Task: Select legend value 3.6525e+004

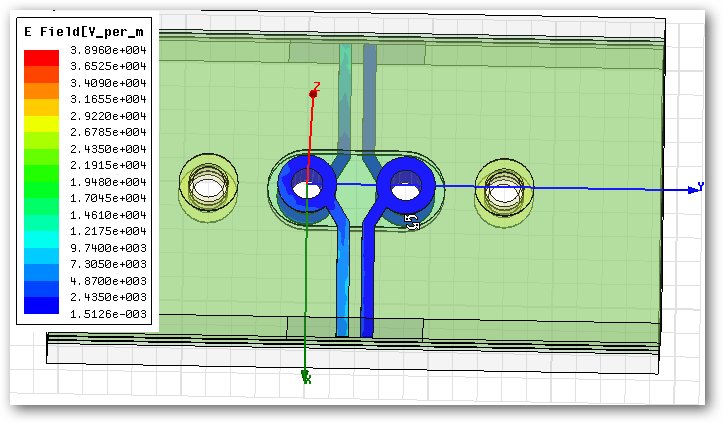Action: tap(108, 66)
